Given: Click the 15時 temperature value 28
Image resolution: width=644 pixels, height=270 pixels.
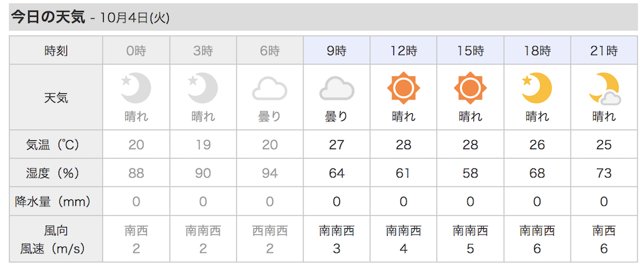Looking at the screenshot, I should [x=470, y=145].
